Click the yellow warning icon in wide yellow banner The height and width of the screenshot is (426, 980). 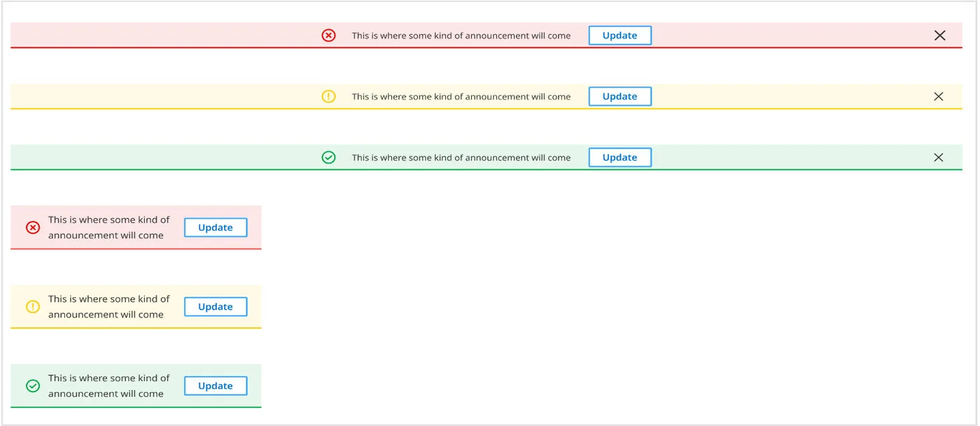click(328, 97)
